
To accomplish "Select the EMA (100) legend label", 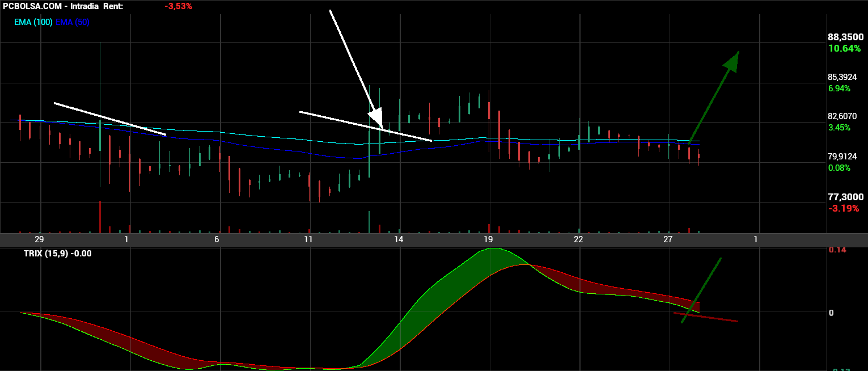I will 33,22.
